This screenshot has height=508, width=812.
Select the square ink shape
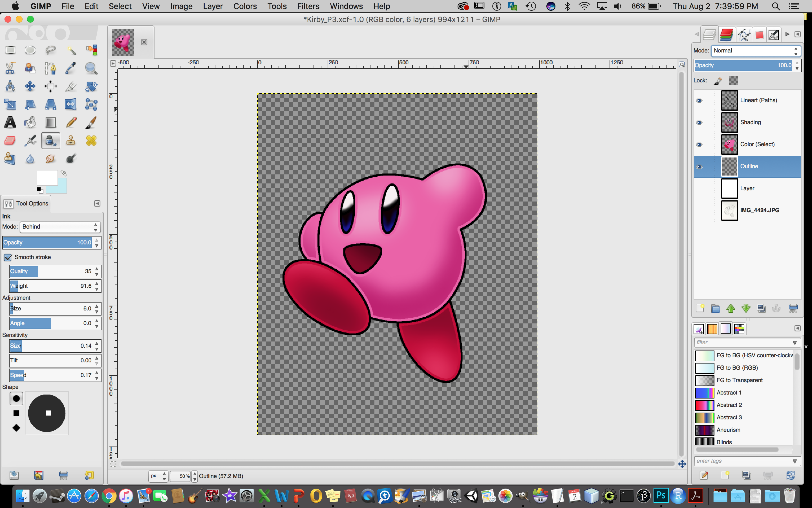16,413
